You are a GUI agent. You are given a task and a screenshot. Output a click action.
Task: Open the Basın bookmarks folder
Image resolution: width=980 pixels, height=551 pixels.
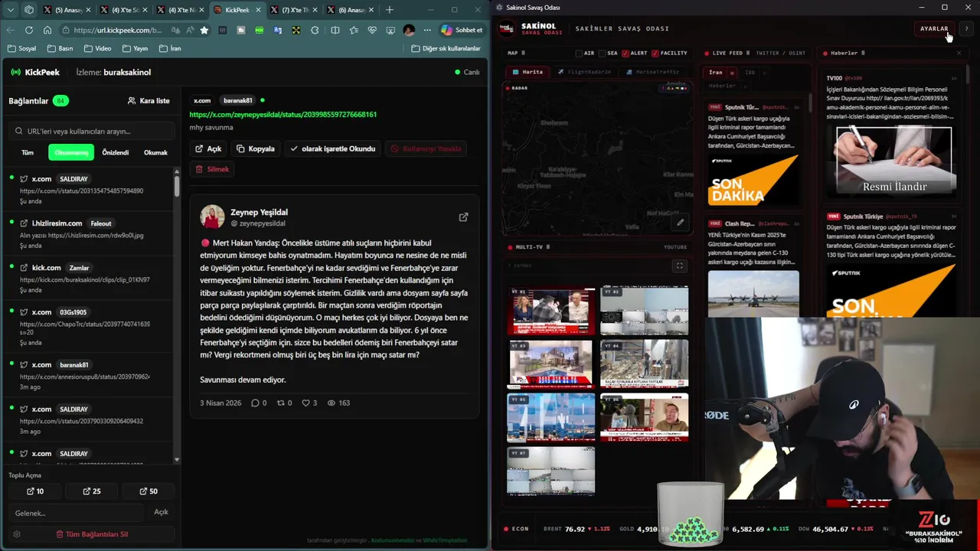60,48
